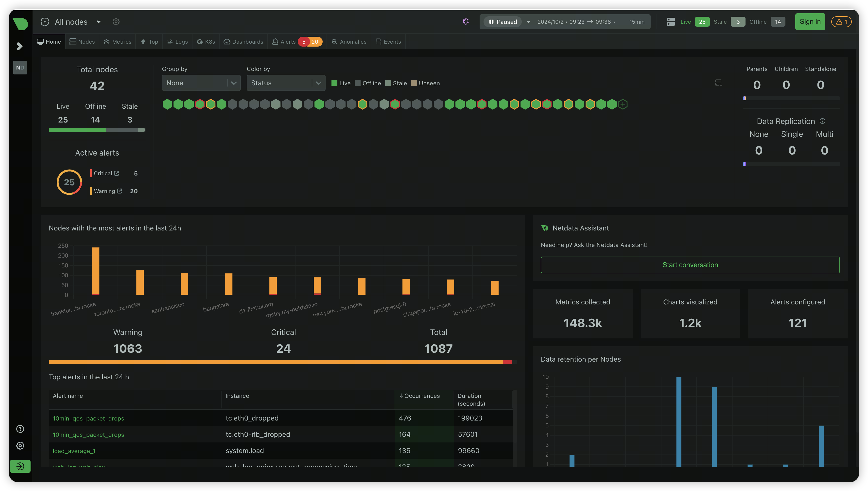Click the green sign-in arrow icon
This screenshot has width=868, height=491.
[x=20, y=466]
